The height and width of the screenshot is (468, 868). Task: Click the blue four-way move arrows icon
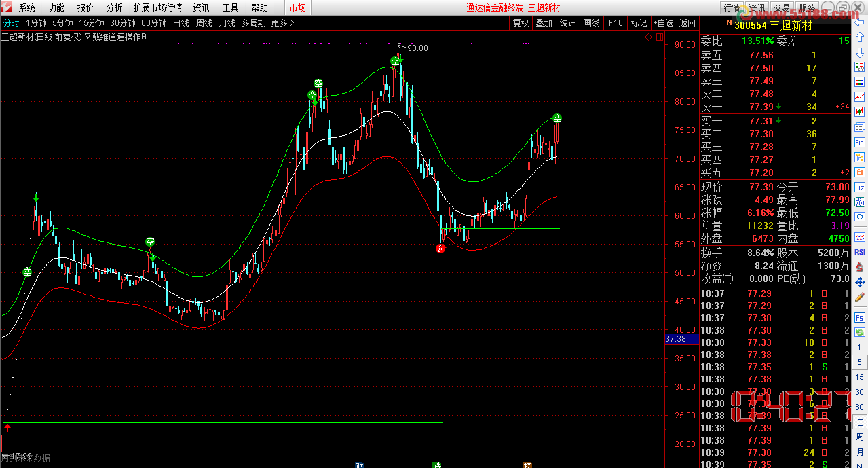point(860,282)
